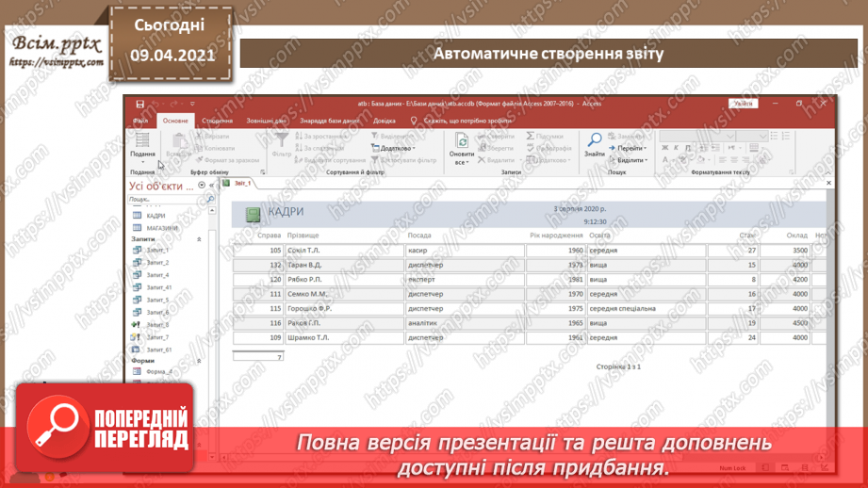Click the Вставити paste icon
Image resolution: width=868 pixels, height=488 pixels.
click(x=177, y=144)
